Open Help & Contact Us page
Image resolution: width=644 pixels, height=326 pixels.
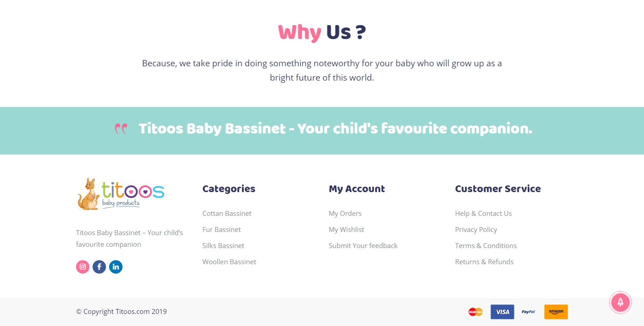[483, 214]
